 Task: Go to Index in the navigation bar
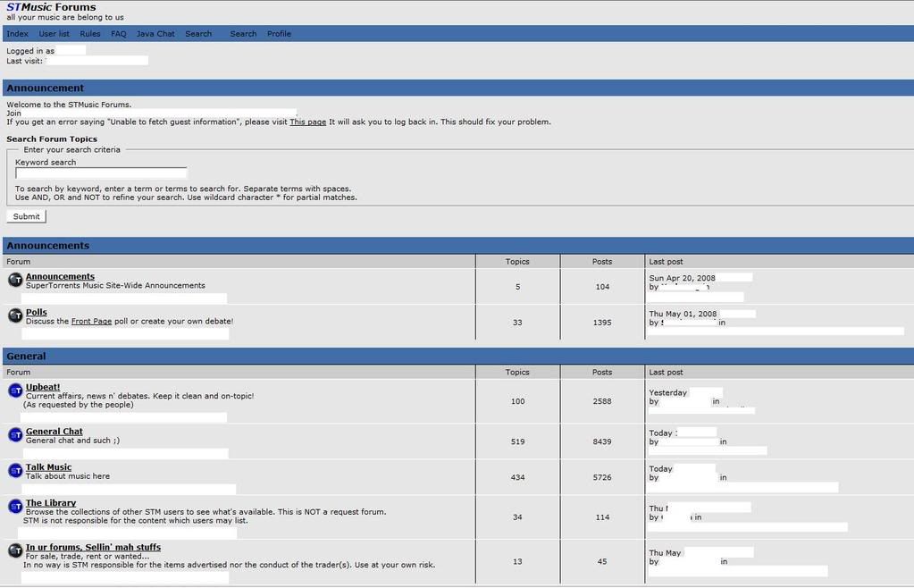(x=18, y=34)
